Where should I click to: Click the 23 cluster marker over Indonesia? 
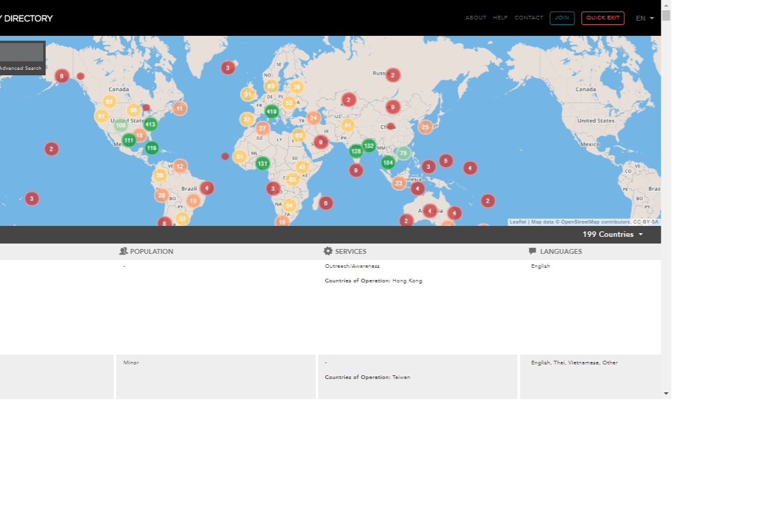tap(398, 183)
